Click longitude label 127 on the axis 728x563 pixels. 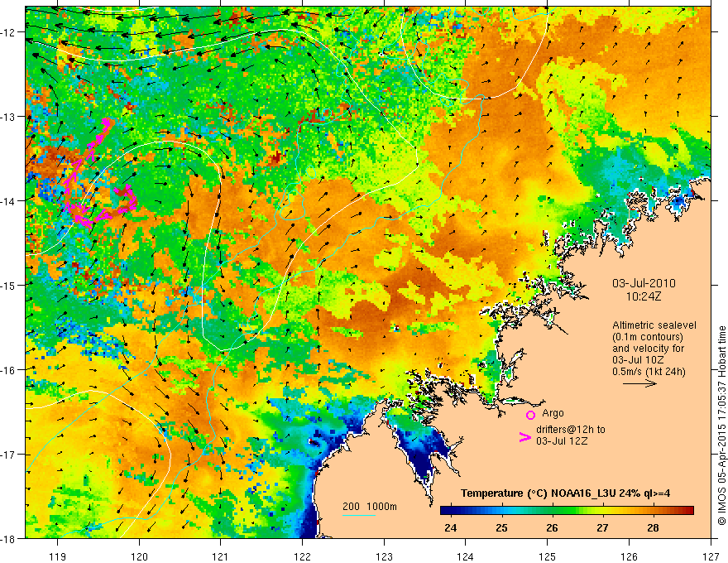[711, 556]
